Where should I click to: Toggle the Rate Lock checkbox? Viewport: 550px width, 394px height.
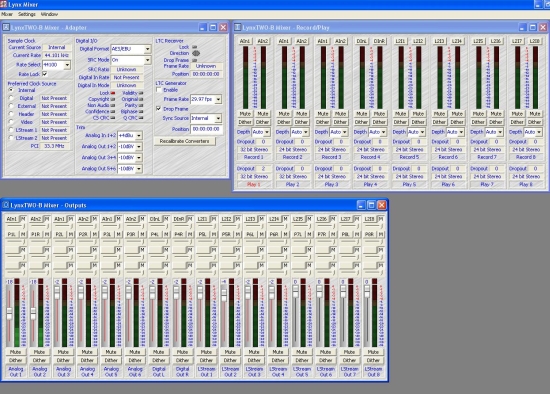click(x=45, y=74)
